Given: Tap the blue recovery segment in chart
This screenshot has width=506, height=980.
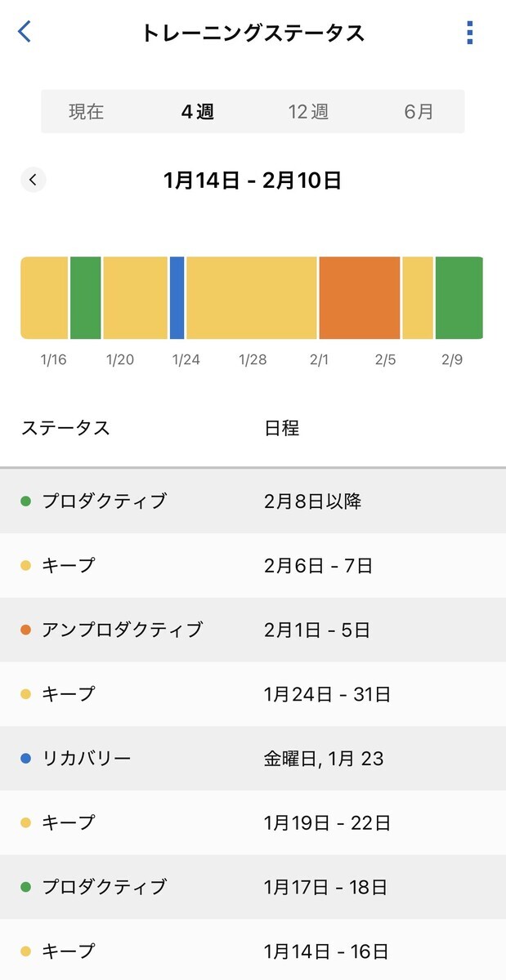Looking at the screenshot, I should [177, 297].
